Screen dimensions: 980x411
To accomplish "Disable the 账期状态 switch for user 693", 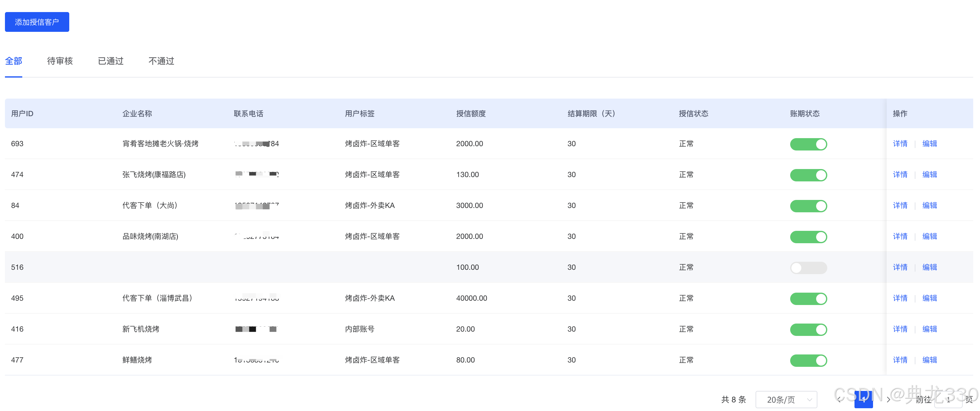I will pyautogui.click(x=808, y=144).
